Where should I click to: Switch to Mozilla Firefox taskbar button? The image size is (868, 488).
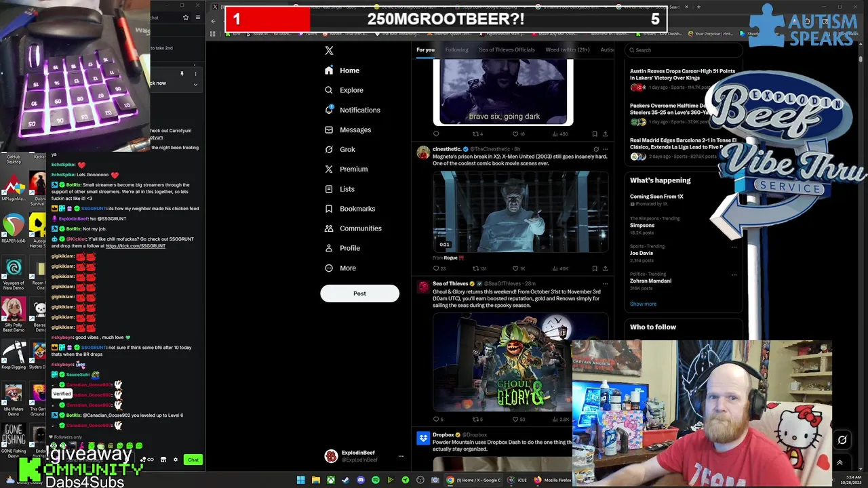pyautogui.click(x=553, y=480)
